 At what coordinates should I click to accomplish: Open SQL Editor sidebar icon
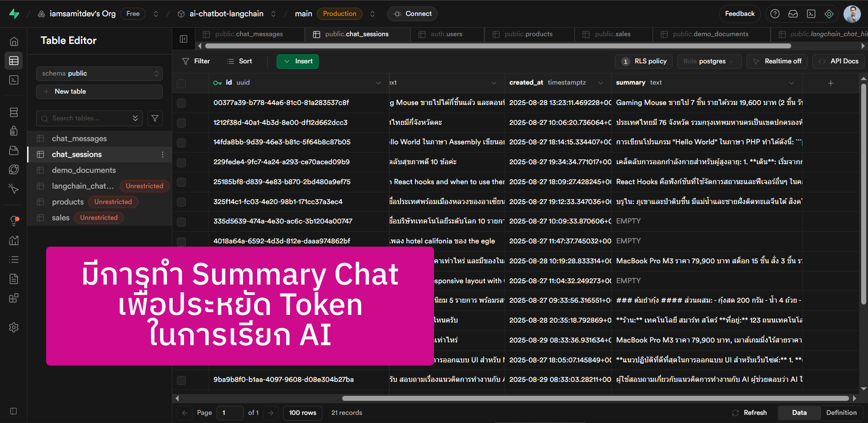14,80
